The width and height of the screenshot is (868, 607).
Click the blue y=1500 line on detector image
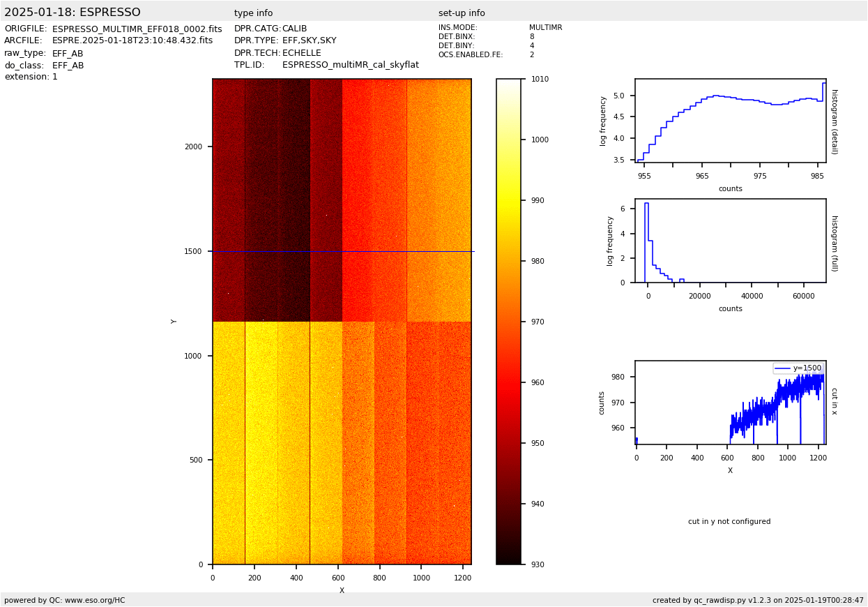tap(342, 251)
